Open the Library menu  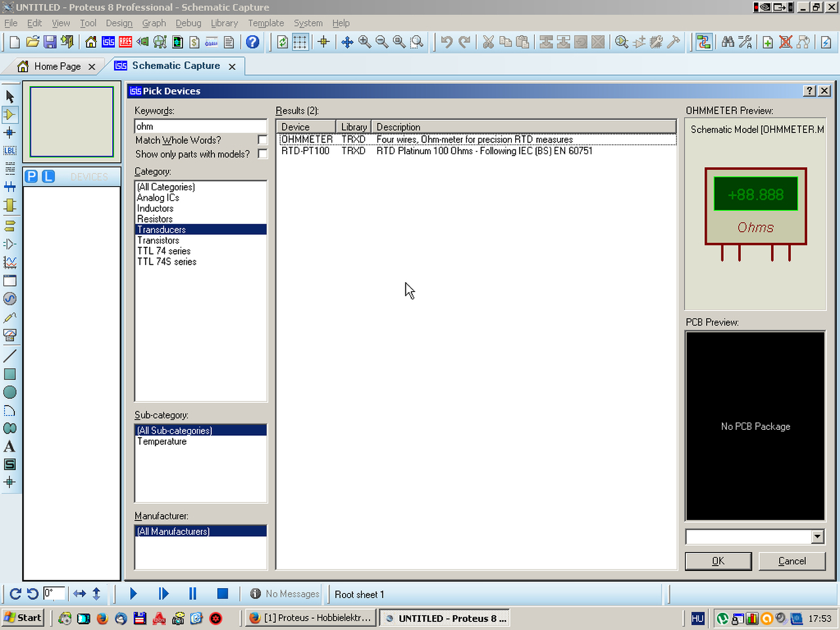tap(224, 23)
